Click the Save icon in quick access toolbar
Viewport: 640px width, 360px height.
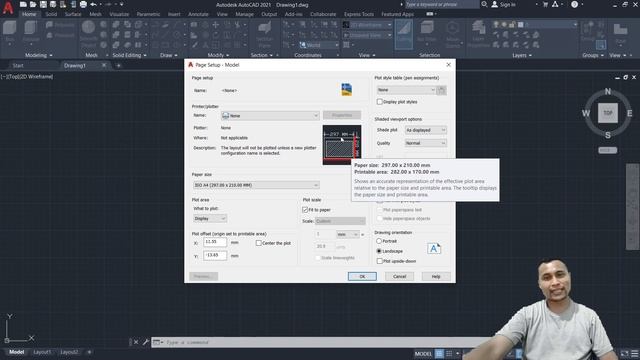click(x=43, y=4)
